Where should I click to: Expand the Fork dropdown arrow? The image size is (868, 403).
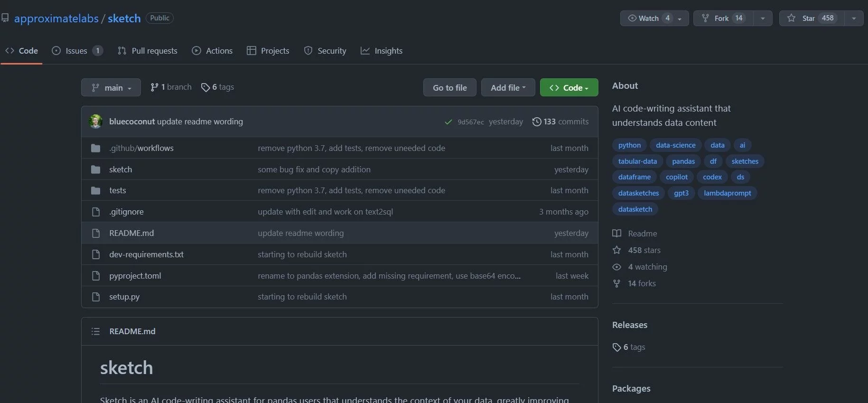coord(763,18)
